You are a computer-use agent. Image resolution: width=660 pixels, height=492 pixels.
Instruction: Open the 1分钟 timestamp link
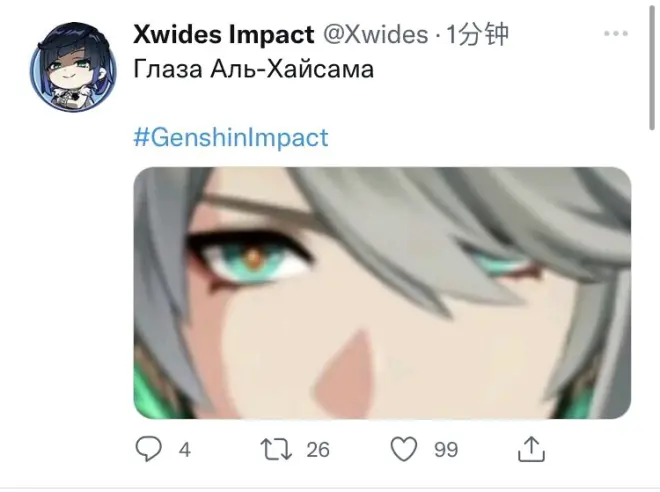tap(477, 34)
